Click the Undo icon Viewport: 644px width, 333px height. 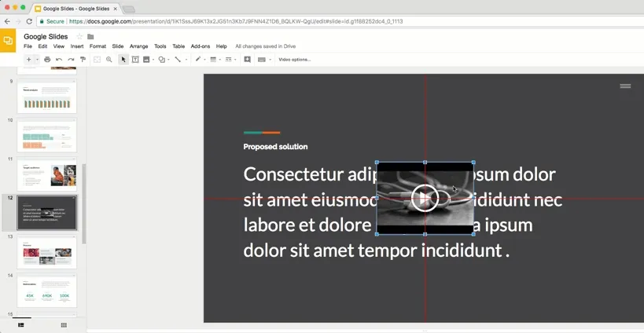tap(59, 60)
